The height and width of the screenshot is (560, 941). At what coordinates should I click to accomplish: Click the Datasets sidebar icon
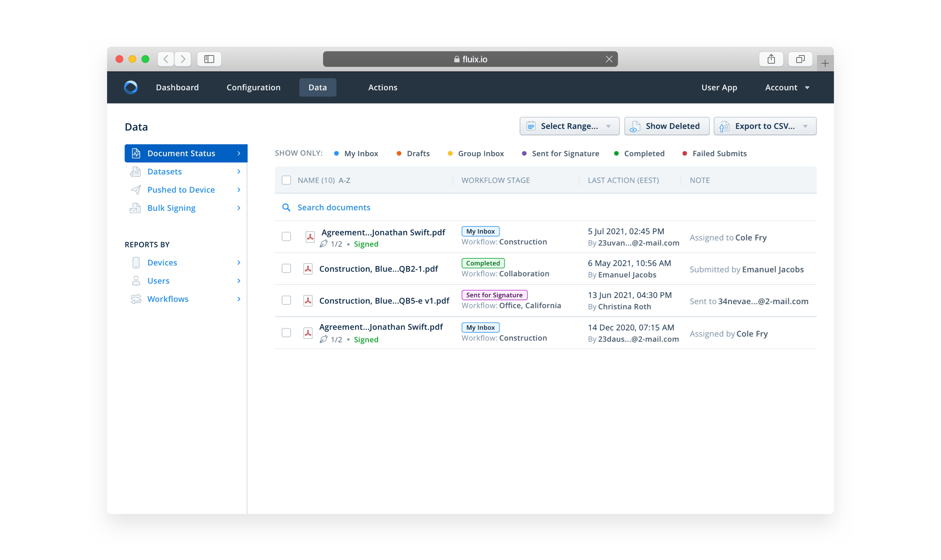[135, 172]
